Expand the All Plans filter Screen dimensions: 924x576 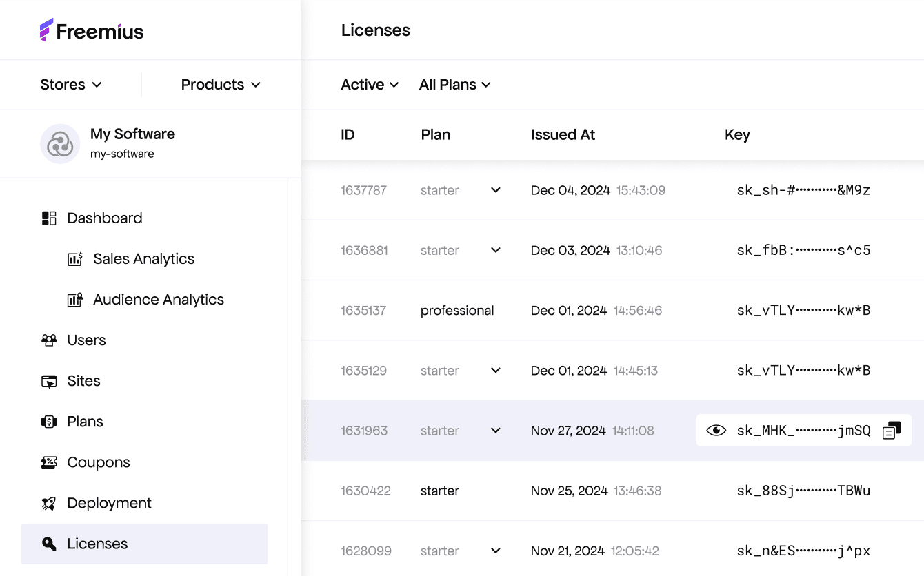[x=455, y=85]
